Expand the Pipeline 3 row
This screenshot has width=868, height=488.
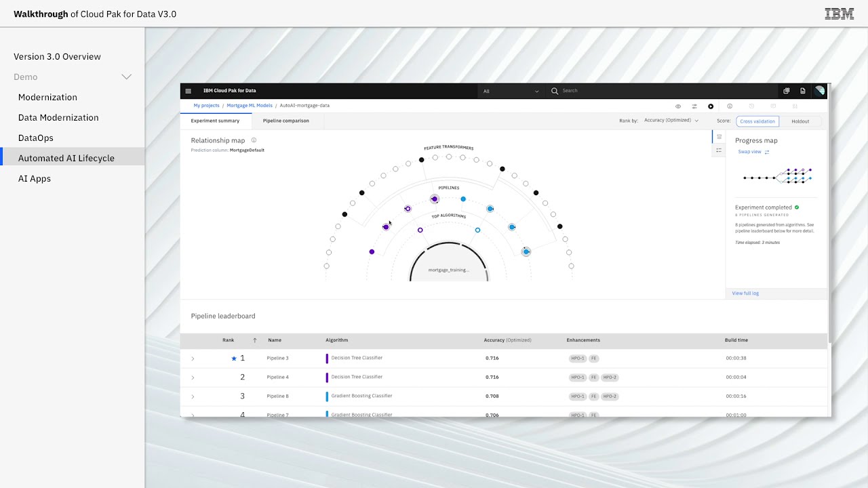point(193,359)
